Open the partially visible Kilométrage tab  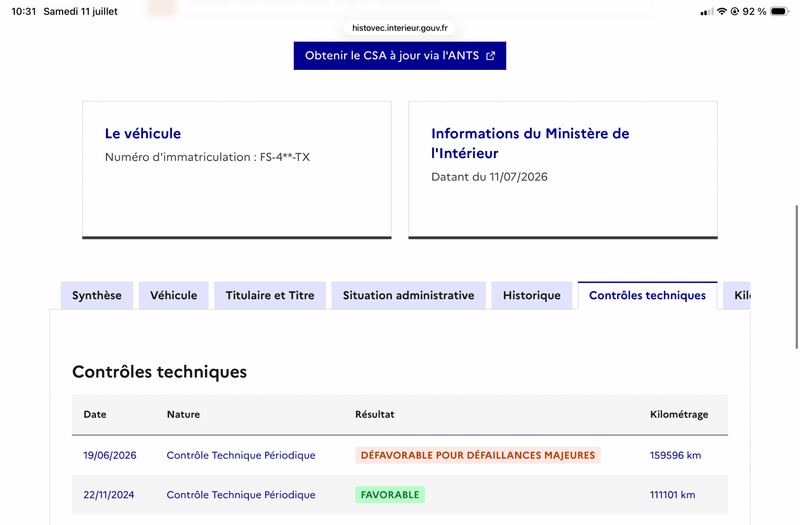pyautogui.click(x=737, y=295)
